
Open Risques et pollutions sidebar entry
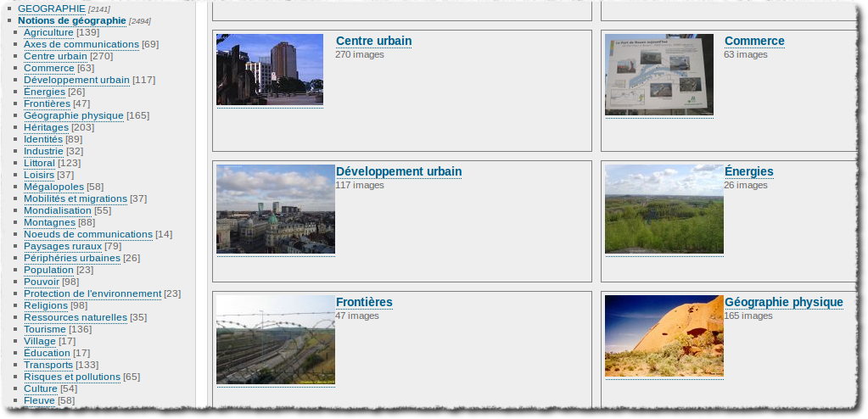click(71, 377)
